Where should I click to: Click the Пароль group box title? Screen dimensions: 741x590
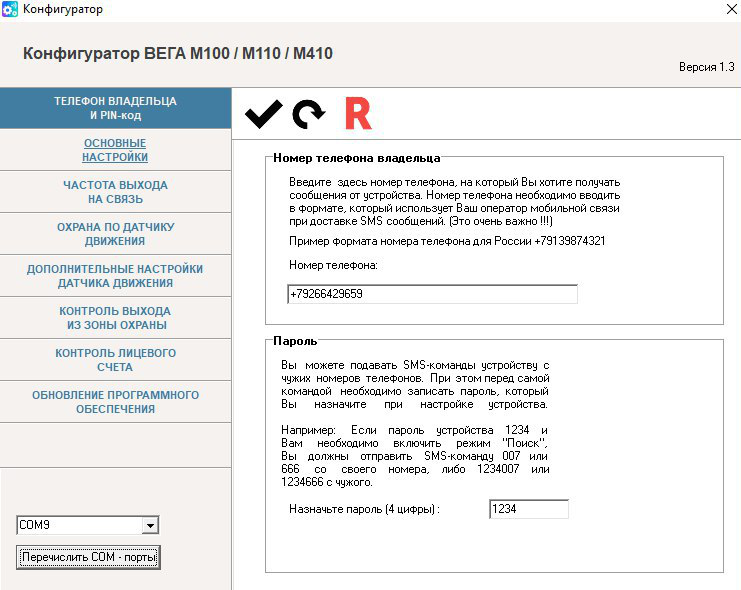(295, 341)
